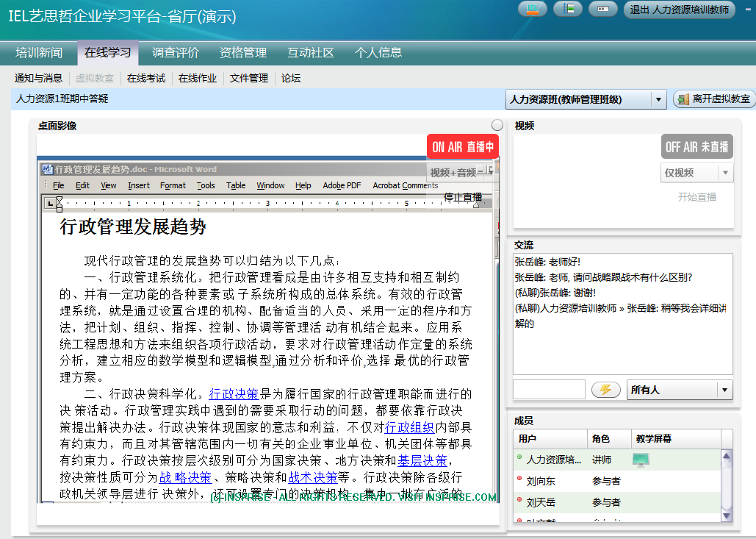The height and width of the screenshot is (539, 756).
Task: Toggle OFF AIR 未直播 video broadcast indicator
Action: [696, 146]
